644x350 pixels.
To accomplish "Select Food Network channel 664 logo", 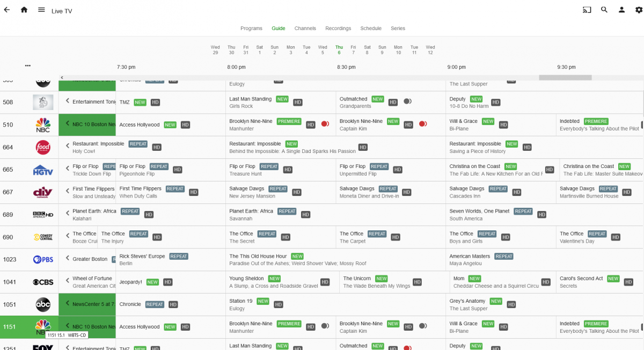I will pos(43,147).
